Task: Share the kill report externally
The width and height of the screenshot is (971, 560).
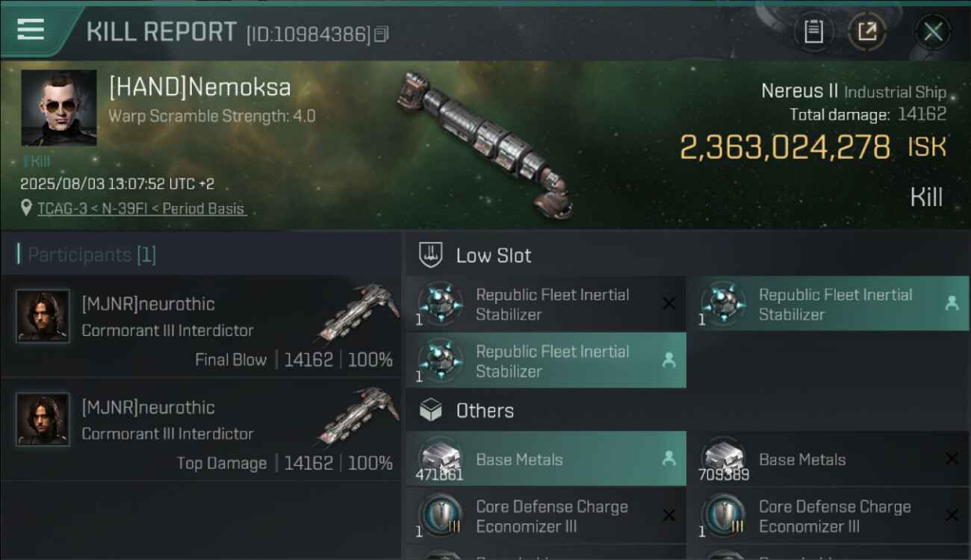Action: tap(866, 31)
